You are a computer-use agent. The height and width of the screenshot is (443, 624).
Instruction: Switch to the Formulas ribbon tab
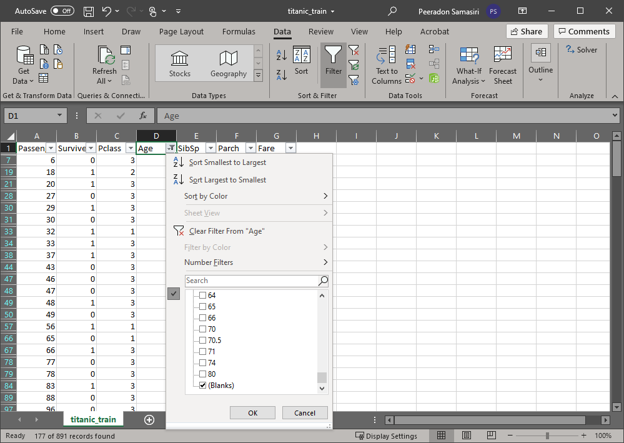pos(238,31)
